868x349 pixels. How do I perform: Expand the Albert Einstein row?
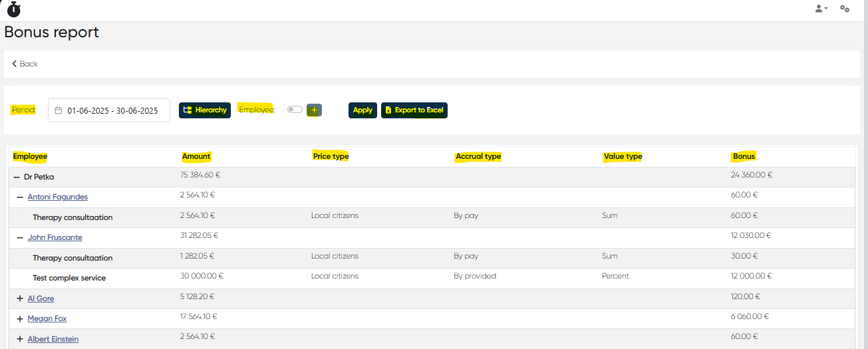coord(21,339)
